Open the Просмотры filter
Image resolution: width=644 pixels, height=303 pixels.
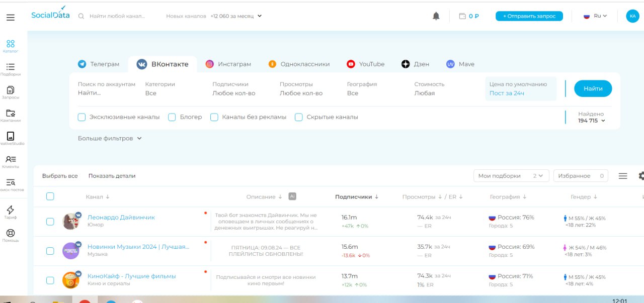click(x=301, y=88)
